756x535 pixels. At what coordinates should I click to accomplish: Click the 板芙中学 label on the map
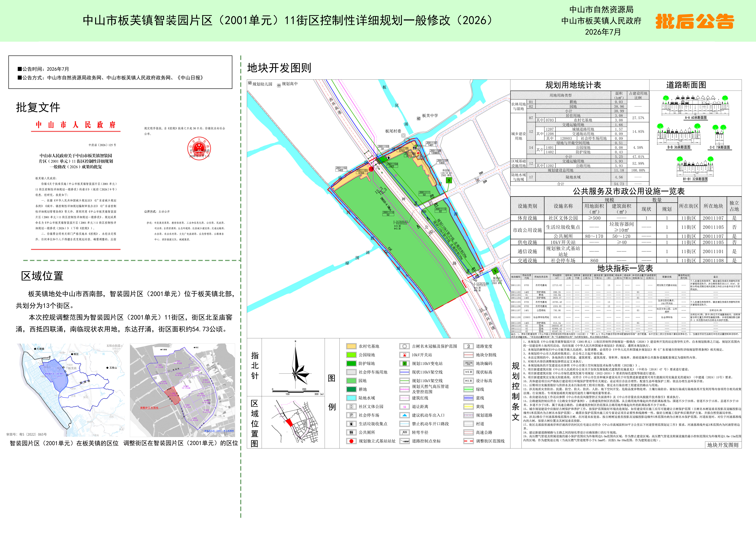(x=430, y=116)
